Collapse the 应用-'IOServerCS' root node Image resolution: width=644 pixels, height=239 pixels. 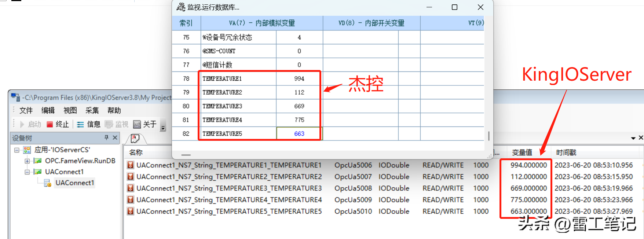(x=17, y=150)
